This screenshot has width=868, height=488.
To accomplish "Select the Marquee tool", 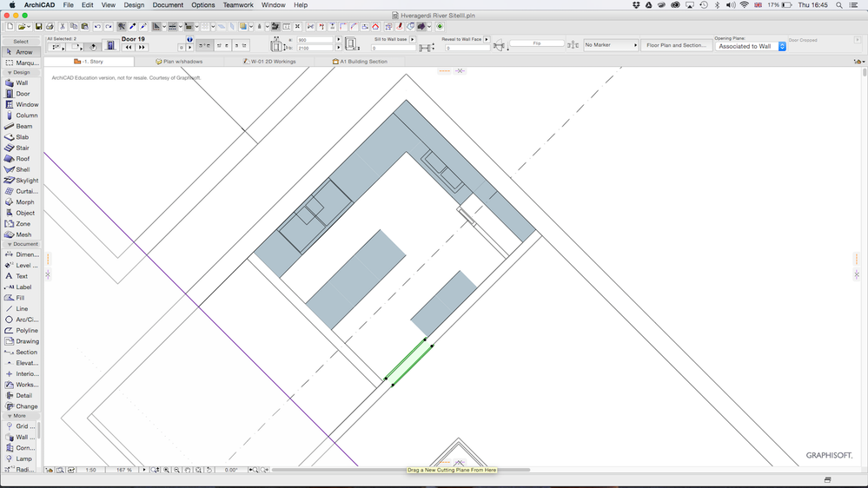I will (x=21, y=63).
